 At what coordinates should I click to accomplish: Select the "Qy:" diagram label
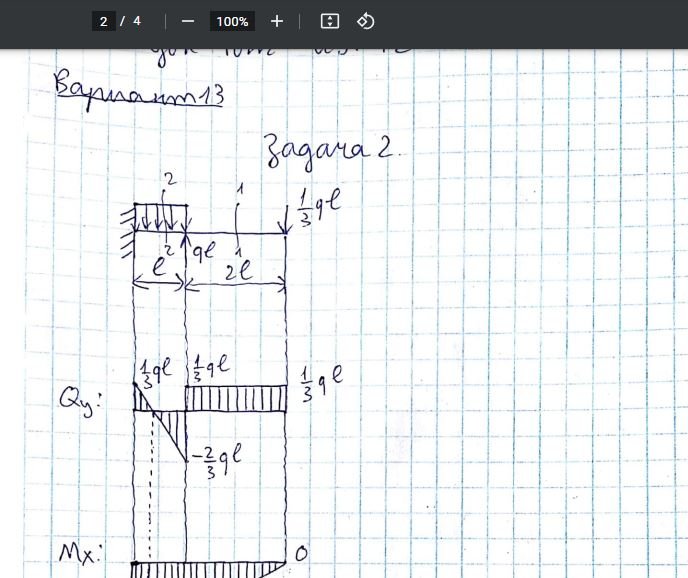pyautogui.click(x=80, y=401)
